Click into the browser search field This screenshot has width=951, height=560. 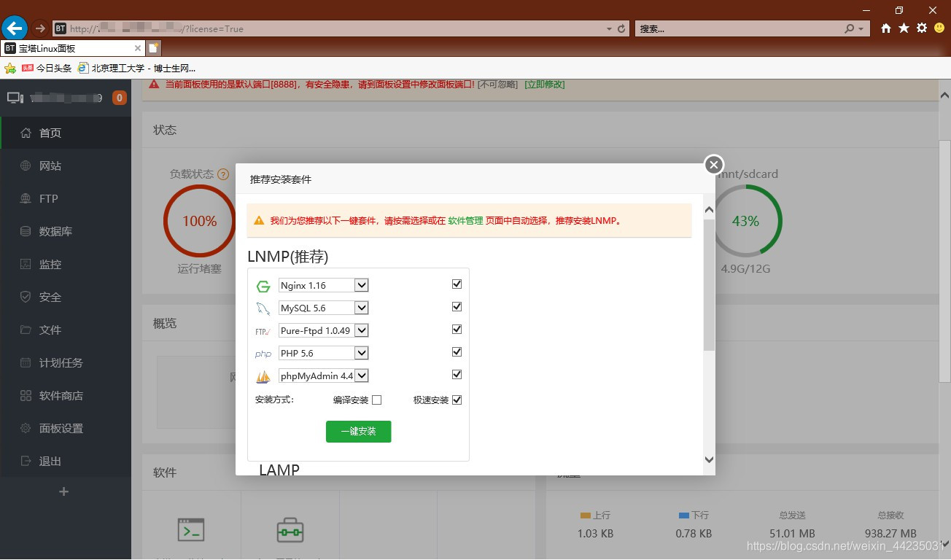[x=738, y=29]
